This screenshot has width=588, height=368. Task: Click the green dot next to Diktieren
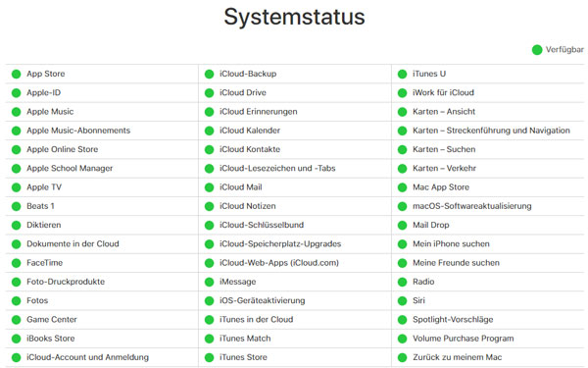point(16,226)
